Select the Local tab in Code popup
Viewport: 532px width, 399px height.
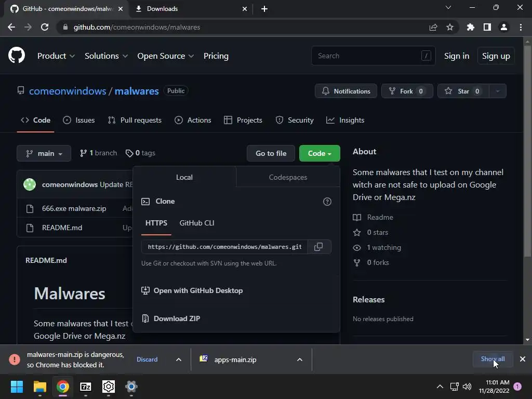pyautogui.click(x=184, y=177)
